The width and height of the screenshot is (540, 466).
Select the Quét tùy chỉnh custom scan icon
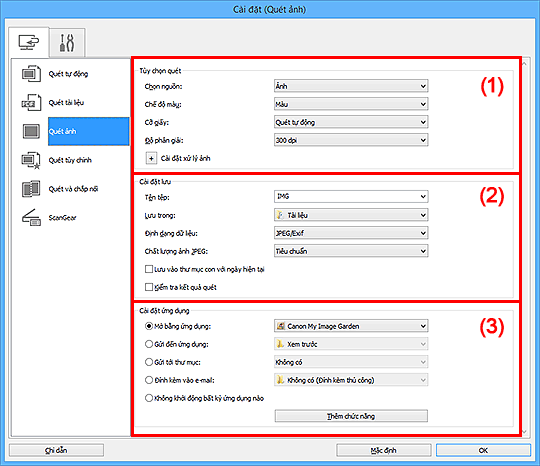tap(31, 160)
